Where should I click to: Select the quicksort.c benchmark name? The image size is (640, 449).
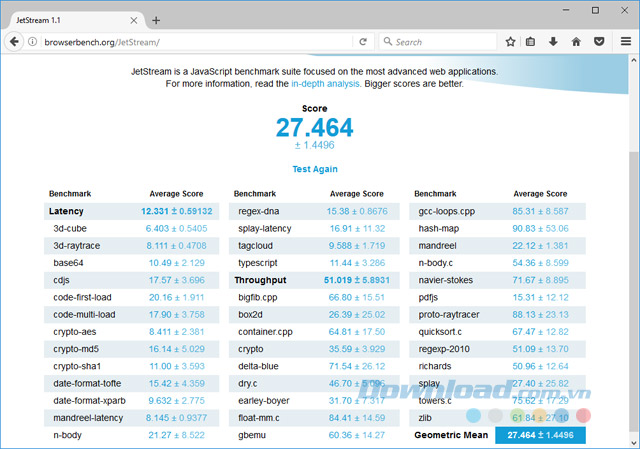[440, 332]
